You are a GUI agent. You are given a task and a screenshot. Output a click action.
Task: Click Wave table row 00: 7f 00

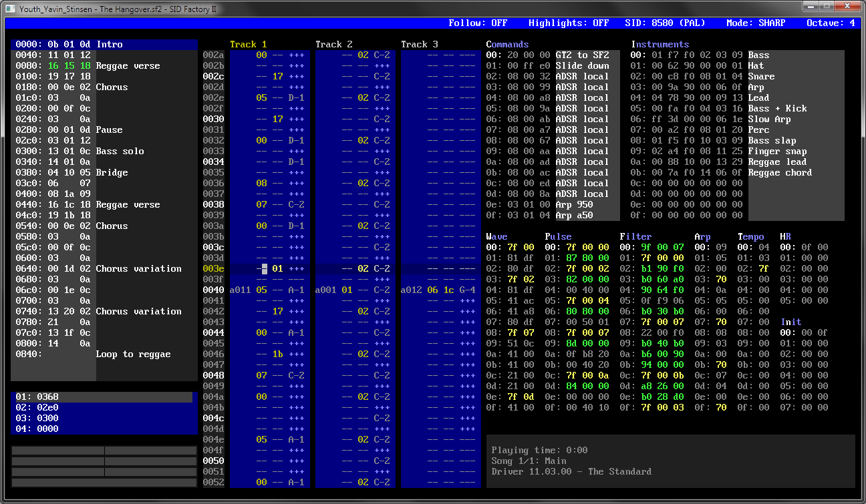pos(510,247)
